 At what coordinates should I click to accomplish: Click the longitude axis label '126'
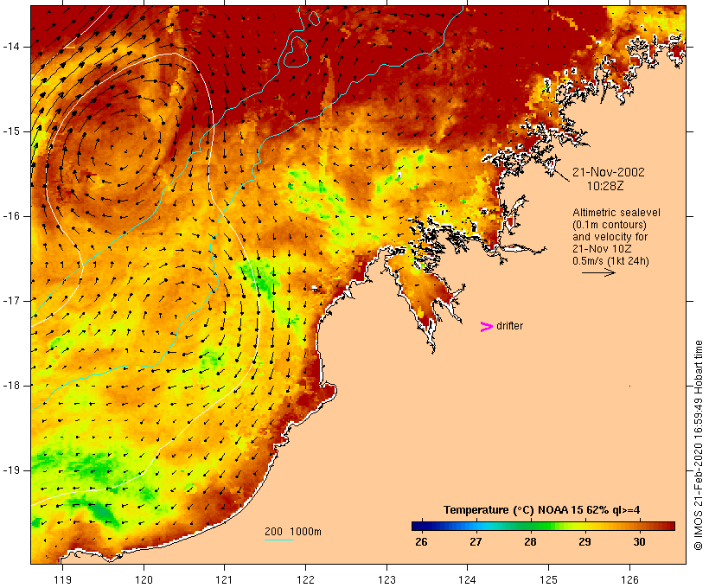coord(629,579)
